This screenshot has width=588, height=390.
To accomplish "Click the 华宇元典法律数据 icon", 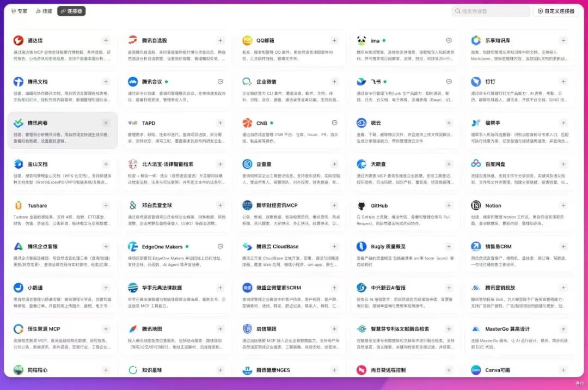I will click(x=133, y=288).
